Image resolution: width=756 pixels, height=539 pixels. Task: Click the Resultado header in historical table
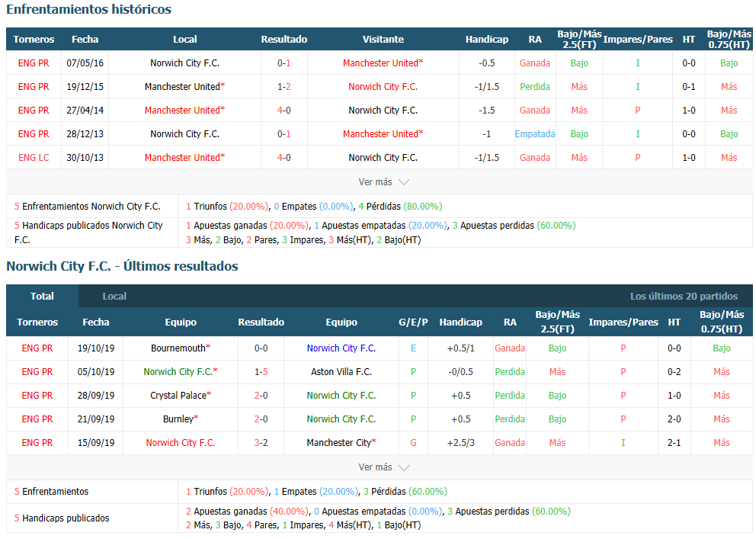coord(284,40)
